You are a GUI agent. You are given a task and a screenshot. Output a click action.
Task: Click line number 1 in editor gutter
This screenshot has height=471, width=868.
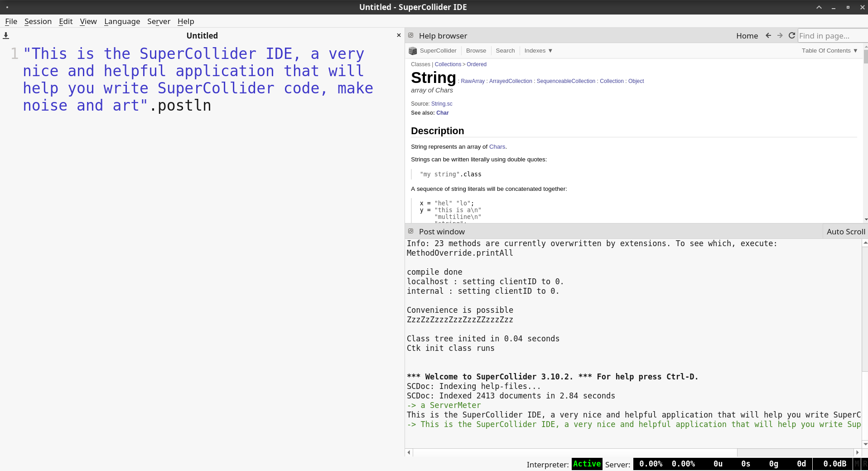click(x=14, y=54)
